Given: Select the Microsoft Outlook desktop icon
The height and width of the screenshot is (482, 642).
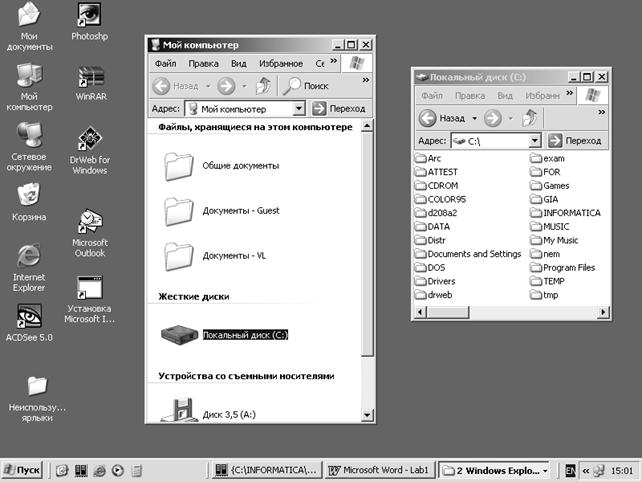Looking at the screenshot, I should (89, 222).
